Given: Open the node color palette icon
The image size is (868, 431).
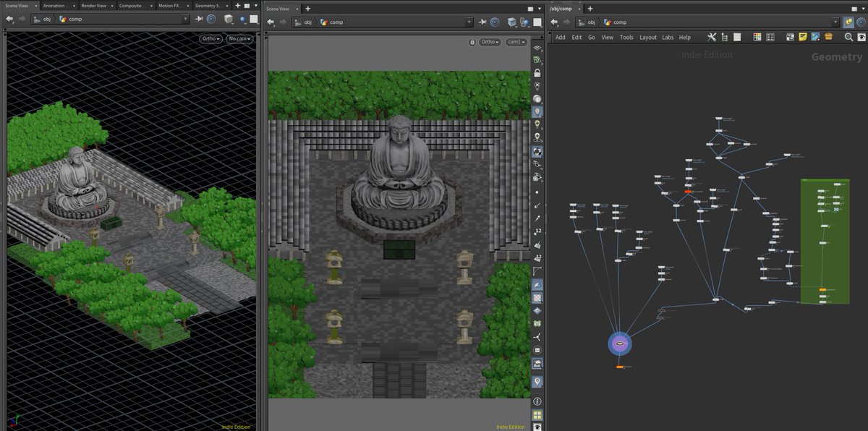Looking at the screenshot, I should pyautogui.click(x=757, y=37).
